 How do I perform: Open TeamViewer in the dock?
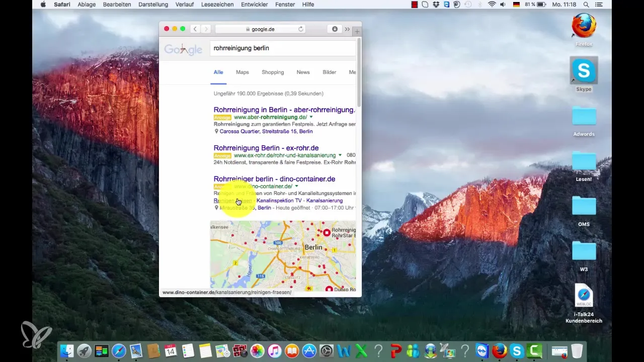coord(482,350)
